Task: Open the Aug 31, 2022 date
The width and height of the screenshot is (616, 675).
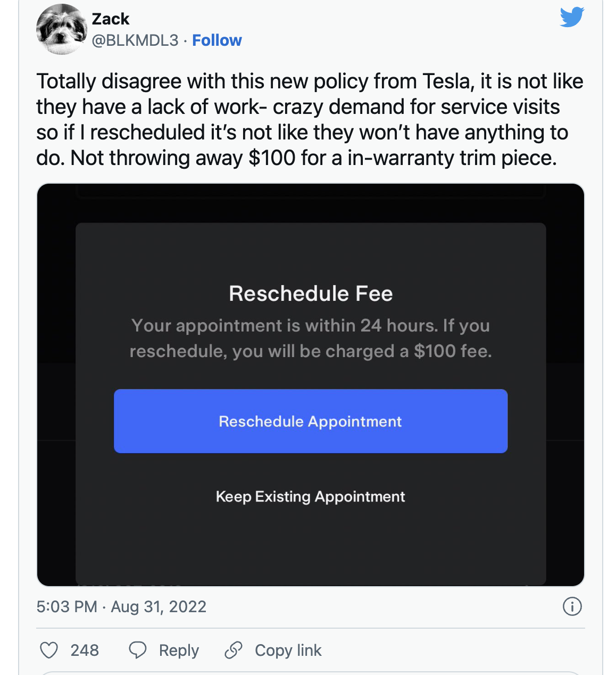Action: [159, 607]
